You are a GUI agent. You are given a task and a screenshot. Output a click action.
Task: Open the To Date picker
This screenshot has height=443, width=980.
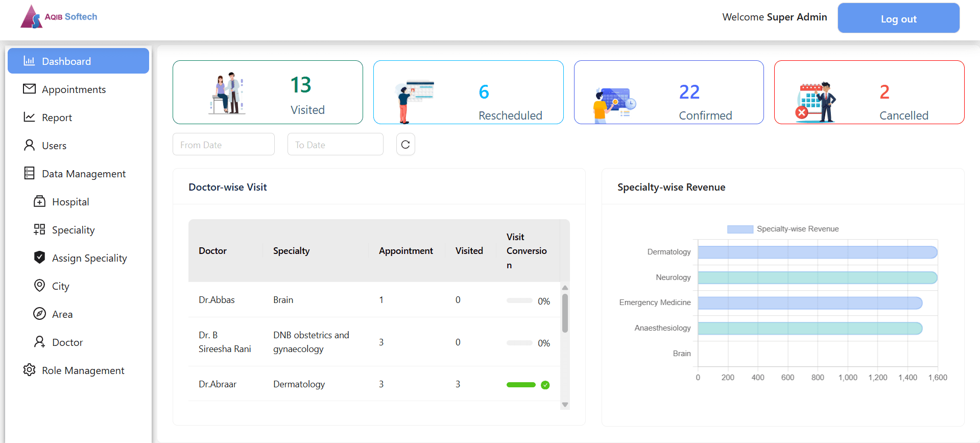coord(335,145)
